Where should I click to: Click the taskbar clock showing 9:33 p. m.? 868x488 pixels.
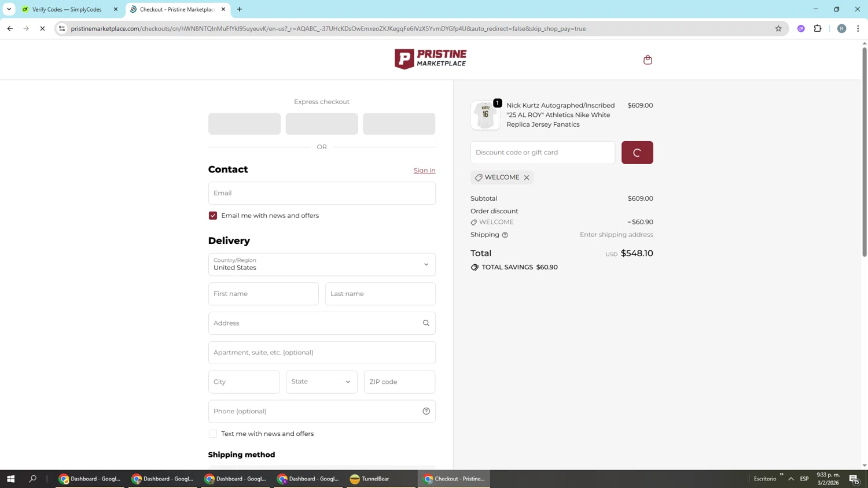click(828, 479)
